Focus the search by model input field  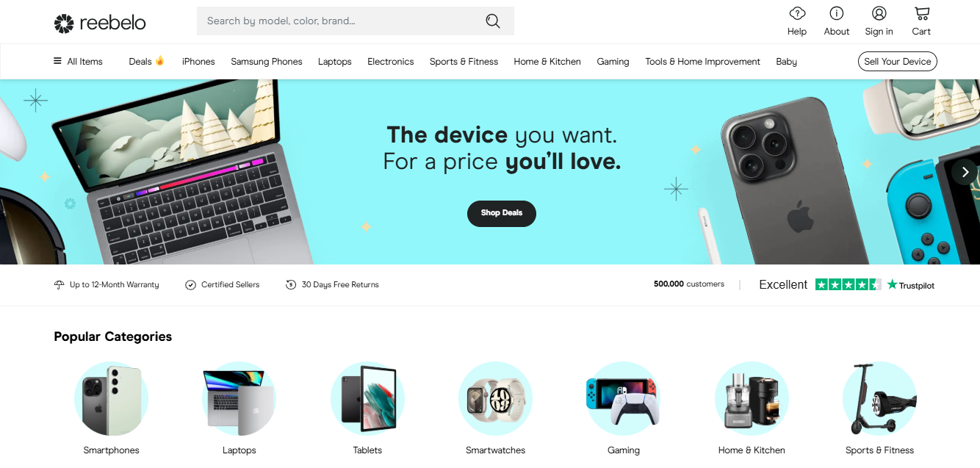click(338, 21)
